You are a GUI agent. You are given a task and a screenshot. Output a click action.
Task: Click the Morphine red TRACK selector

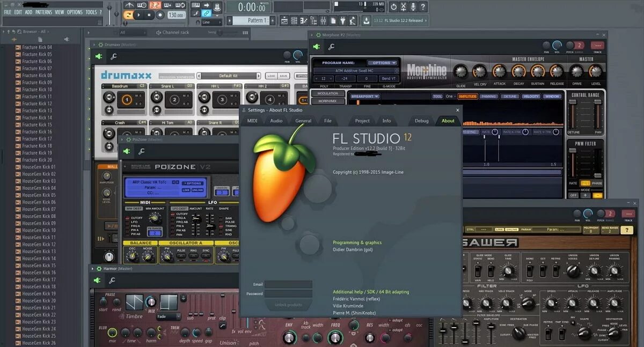[x=597, y=46]
